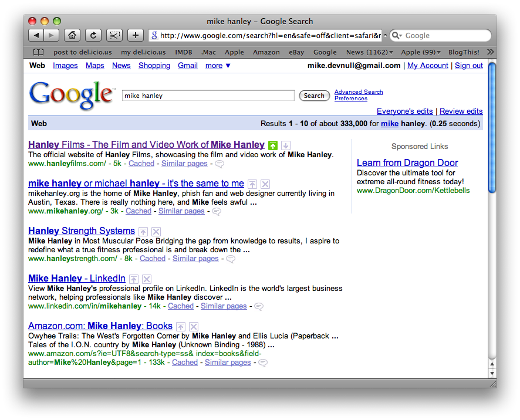
Task: Go to Gmail
Action: pyautogui.click(x=188, y=66)
